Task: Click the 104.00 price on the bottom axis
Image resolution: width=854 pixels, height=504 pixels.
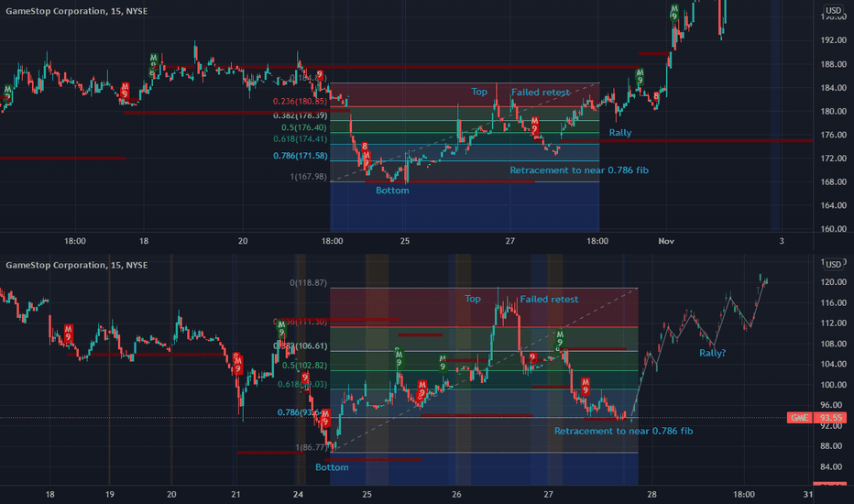Action: pos(833,364)
